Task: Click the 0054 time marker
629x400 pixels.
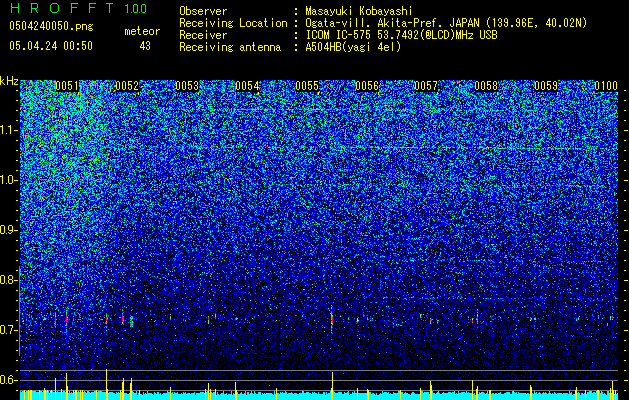Action: pos(247,86)
